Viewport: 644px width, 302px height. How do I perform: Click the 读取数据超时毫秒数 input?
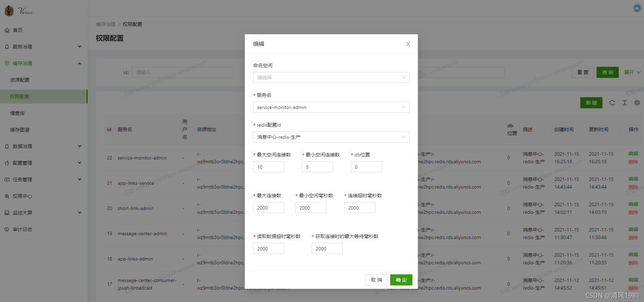pos(269,248)
